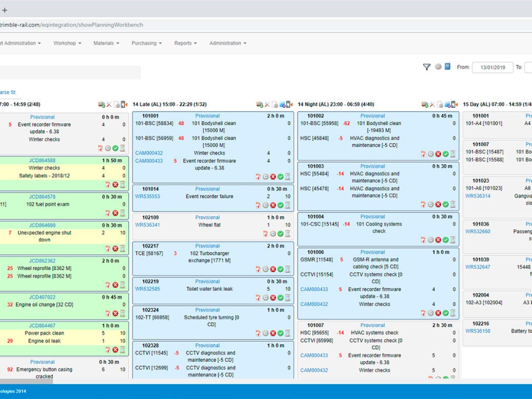Open the Administration menu
The height and width of the screenshot is (399, 532).
click(228, 44)
